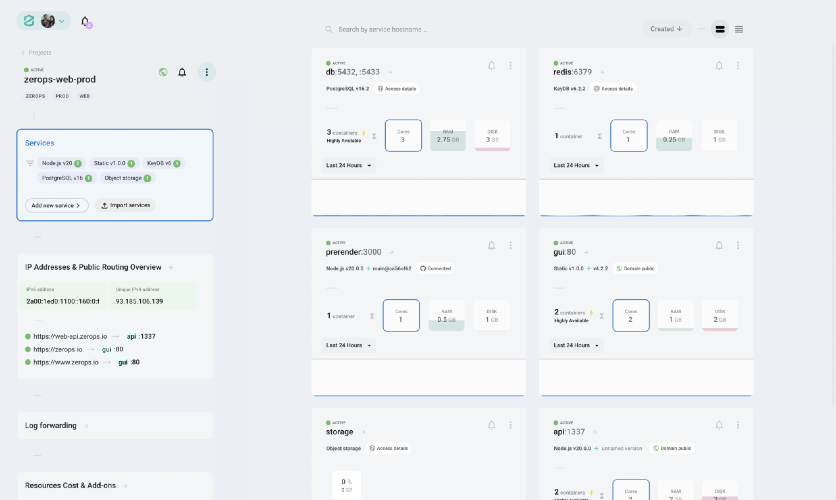Switch to compact list view layout

point(739,29)
